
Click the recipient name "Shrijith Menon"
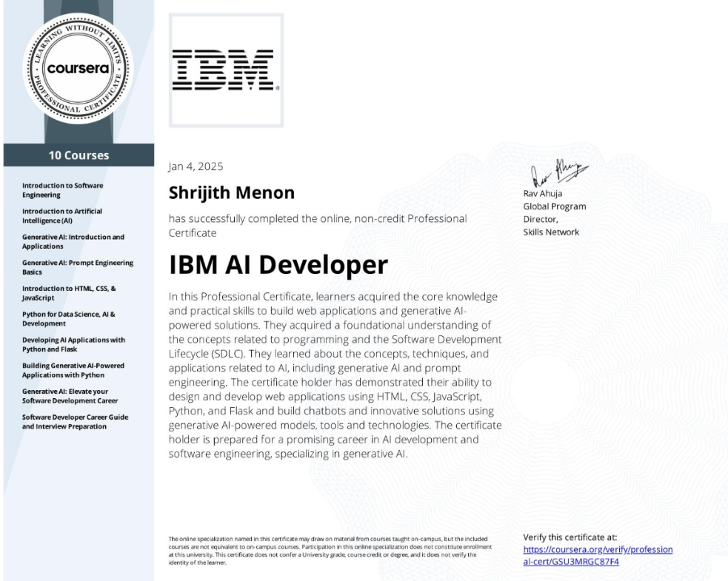pyautogui.click(x=232, y=192)
